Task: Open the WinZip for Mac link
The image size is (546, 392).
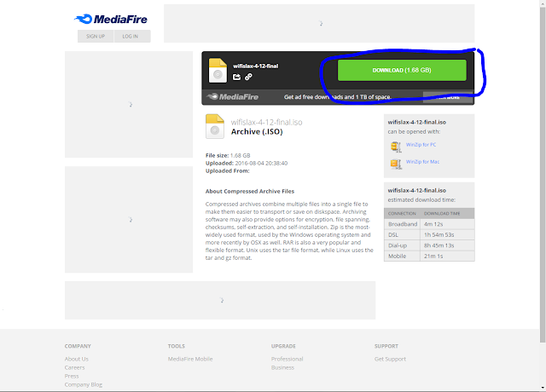Action: tap(422, 162)
